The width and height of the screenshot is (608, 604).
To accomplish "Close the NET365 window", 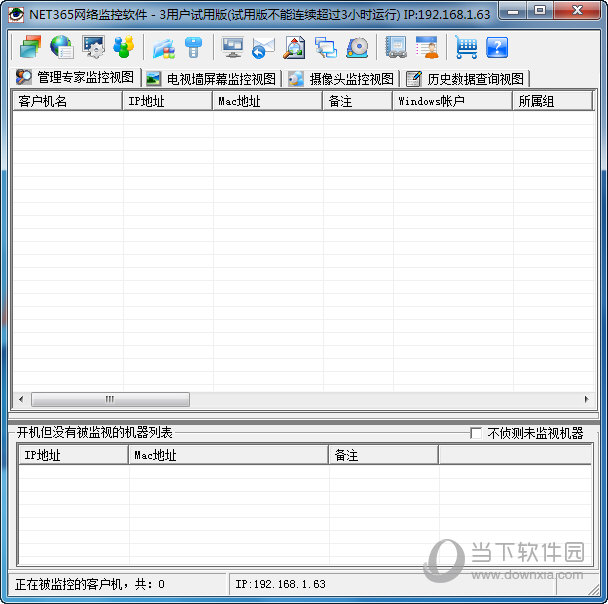I will point(577,11).
